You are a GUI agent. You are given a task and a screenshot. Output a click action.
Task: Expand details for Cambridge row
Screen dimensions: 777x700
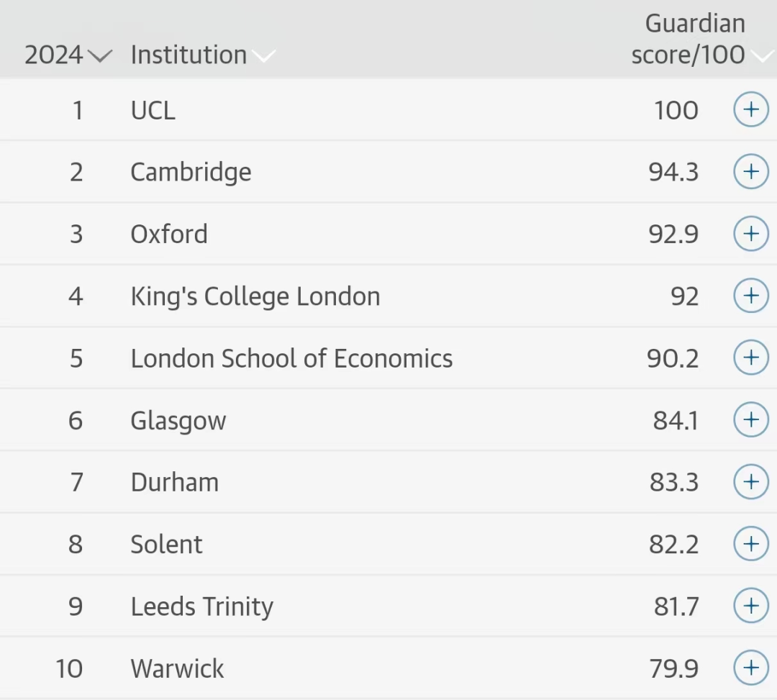click(751, 171)
